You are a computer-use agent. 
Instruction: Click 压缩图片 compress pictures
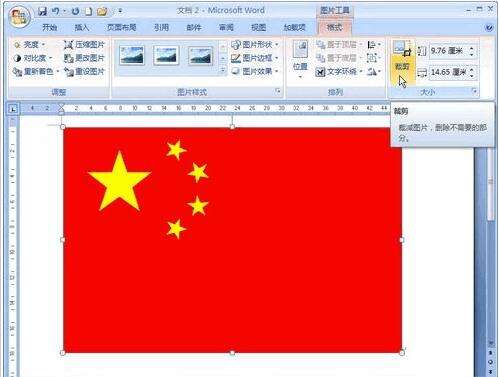(84, 44)
